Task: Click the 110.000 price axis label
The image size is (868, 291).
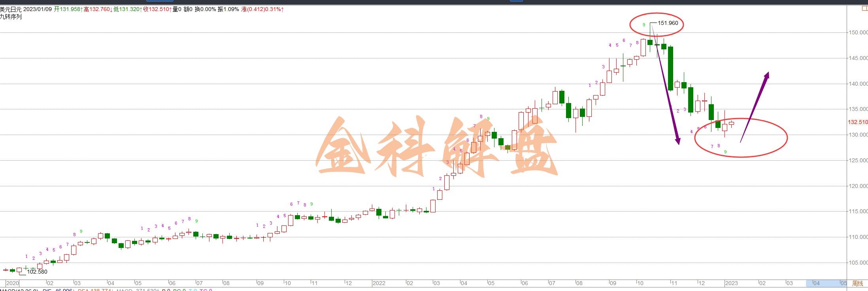Action: pyautogui.click(x=858, y=237)
